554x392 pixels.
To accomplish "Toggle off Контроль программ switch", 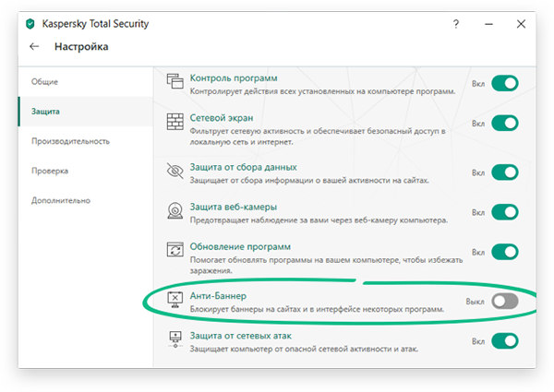I will [x=504, y=84].
